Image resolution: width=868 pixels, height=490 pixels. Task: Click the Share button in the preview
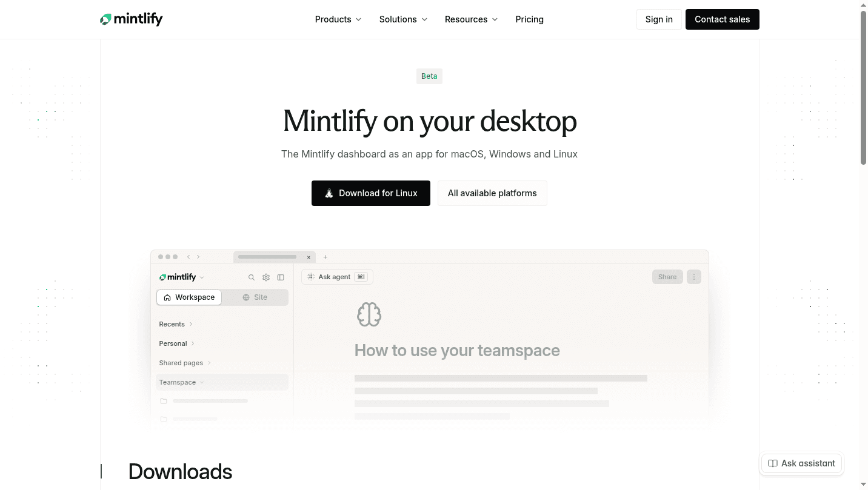click(667, 277)
